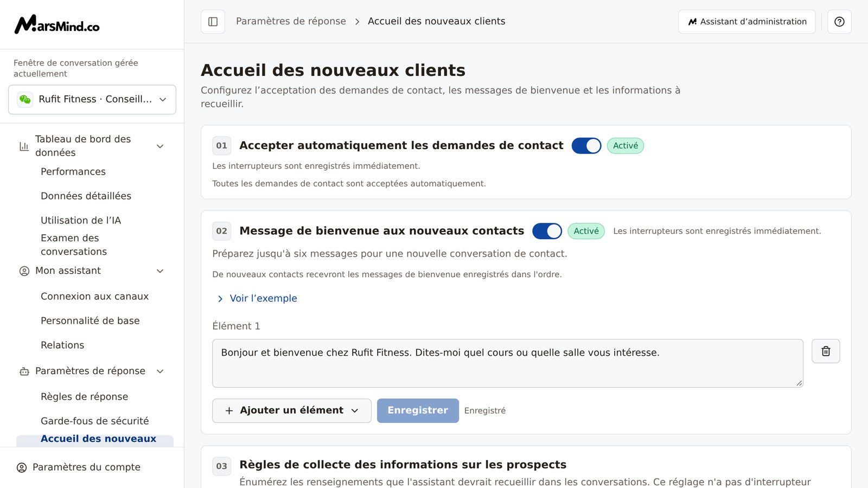Viewport: 868px width, 488px height.
Task: Click the MarsMind.co logo
Action: [57, 24]
